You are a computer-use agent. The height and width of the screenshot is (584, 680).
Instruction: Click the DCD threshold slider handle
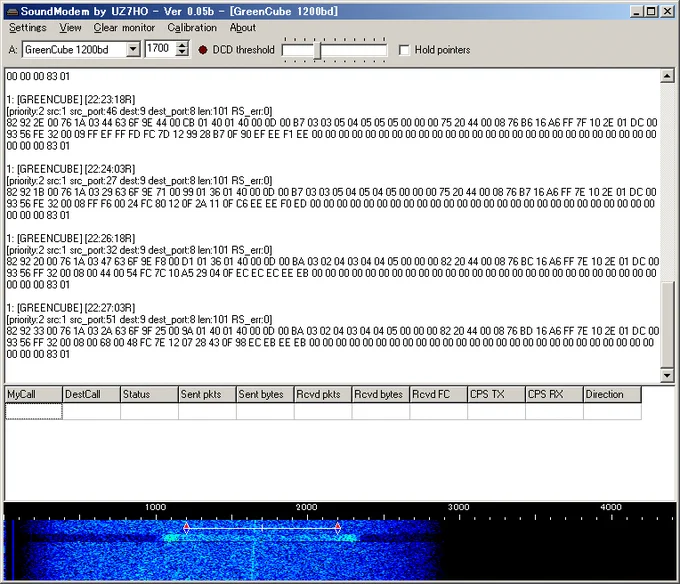click(317, 50)
